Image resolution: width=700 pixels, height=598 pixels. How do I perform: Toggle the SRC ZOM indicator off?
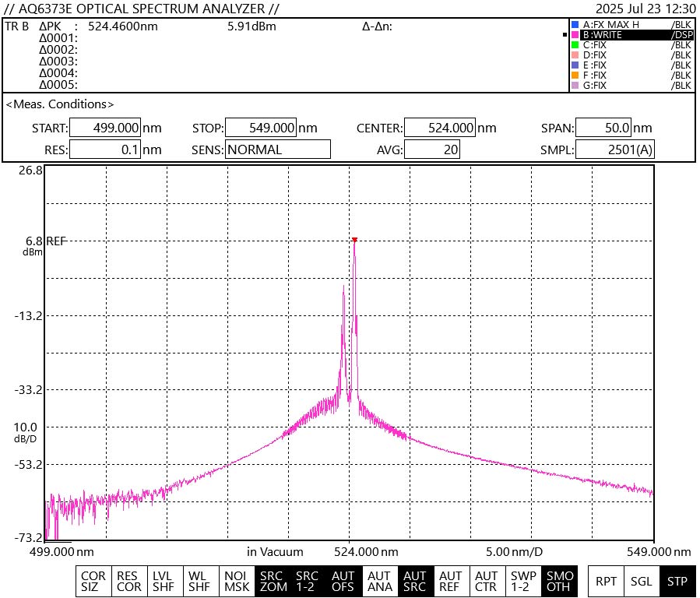point(273,582)
